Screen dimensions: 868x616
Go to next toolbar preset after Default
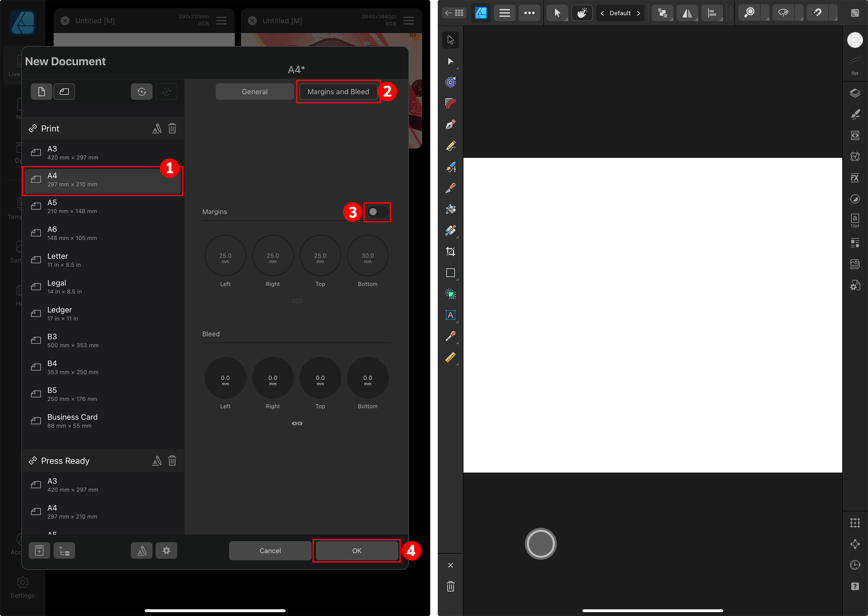point(638,13)
